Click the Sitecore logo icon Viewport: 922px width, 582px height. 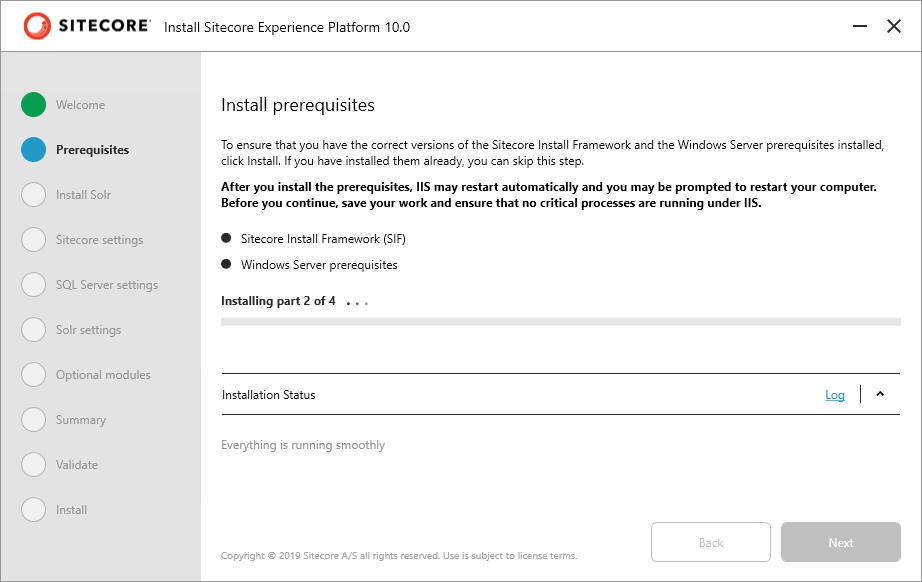tap(37, 26)
